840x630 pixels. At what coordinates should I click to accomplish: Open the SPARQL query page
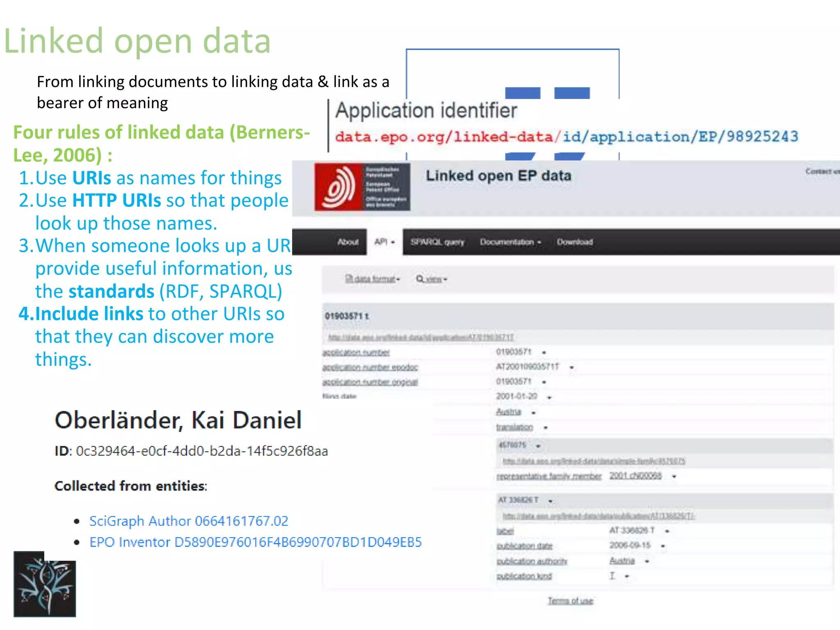tap(437, 242)
